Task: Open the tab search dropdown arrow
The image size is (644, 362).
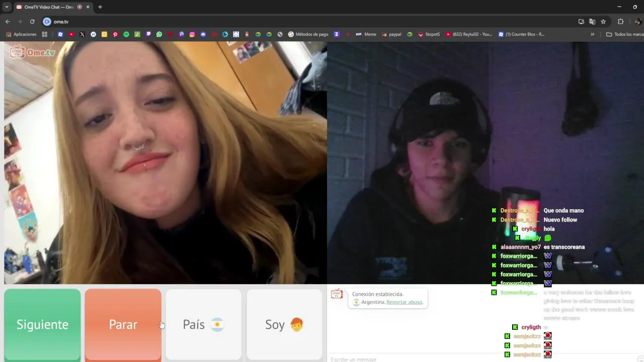Action: [x=7, y=7]
